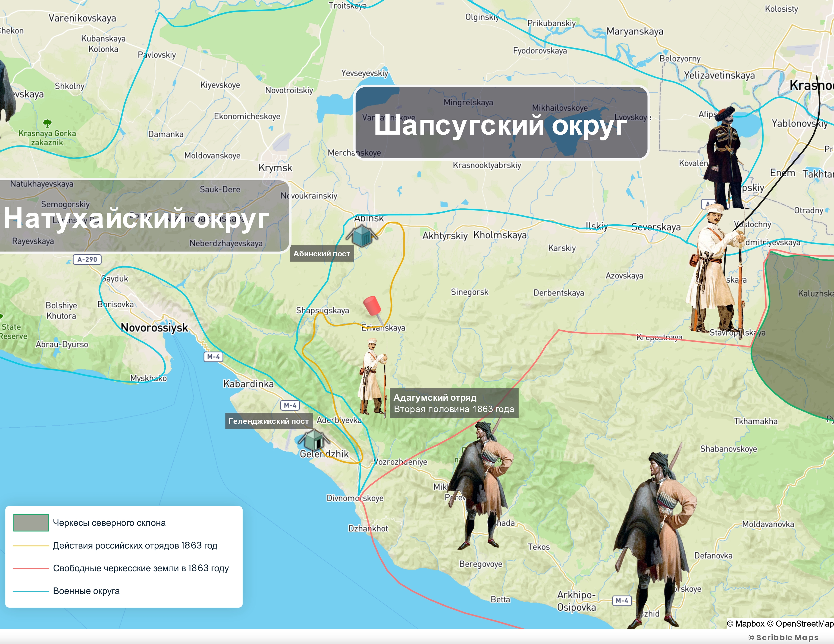
Task: Open the Scribble Maps credit link
Action: [783, 637]
